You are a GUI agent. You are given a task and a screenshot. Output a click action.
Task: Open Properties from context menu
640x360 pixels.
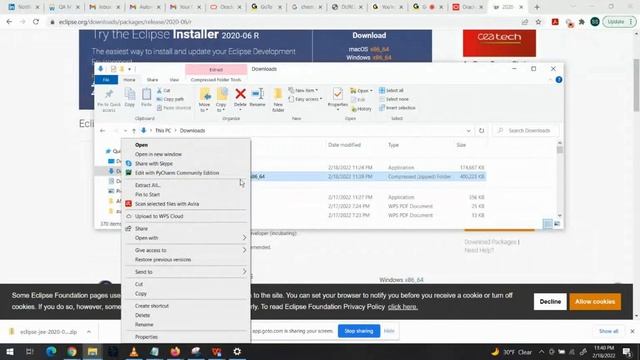click(x=146, y=337)
